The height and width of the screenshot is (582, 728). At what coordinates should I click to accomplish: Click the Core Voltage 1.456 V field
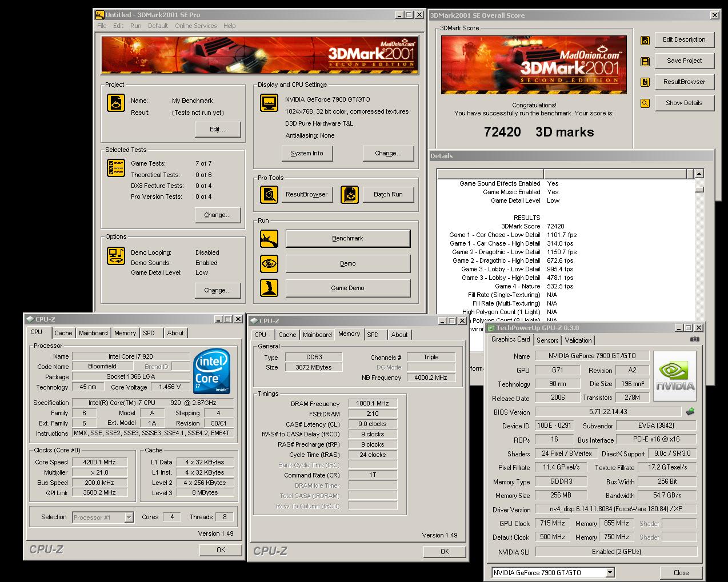tap(170, 387)
